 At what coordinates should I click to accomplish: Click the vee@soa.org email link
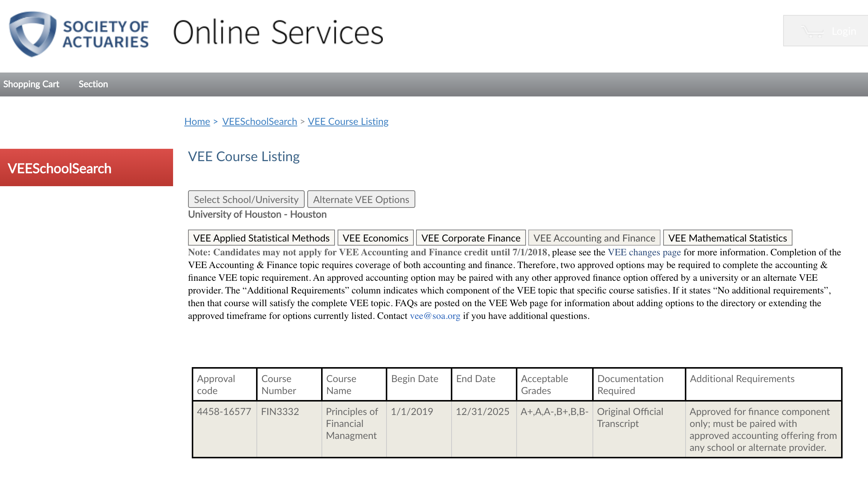[435, 316]
